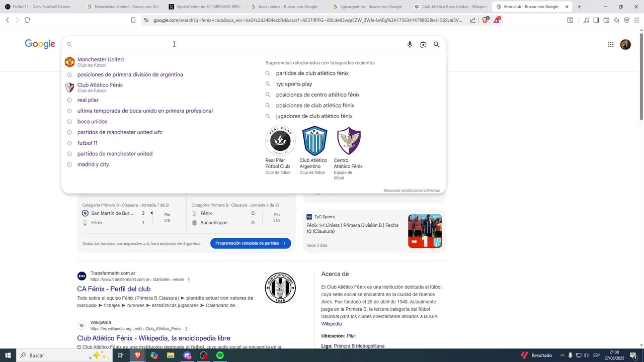Open Wikipedia result options three-dot menu
The width and height of the screenshot is (644, 362).
click(x=186, y=329)
